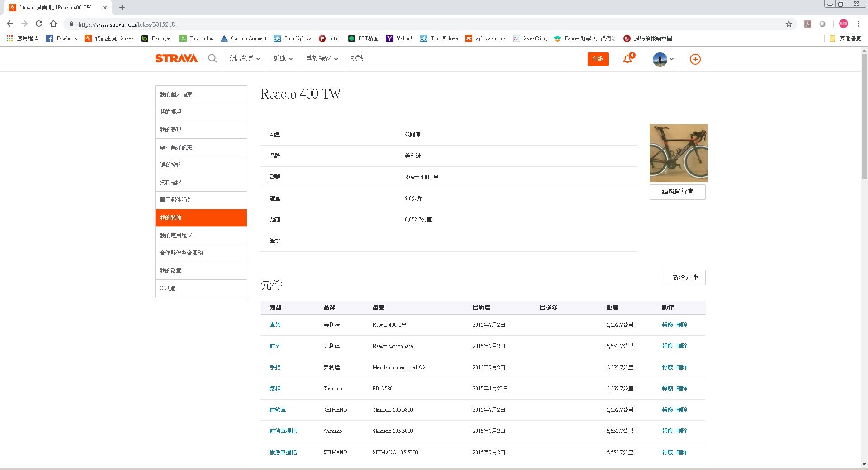
Task: Open the notifications bell
Action: [628, 58]
